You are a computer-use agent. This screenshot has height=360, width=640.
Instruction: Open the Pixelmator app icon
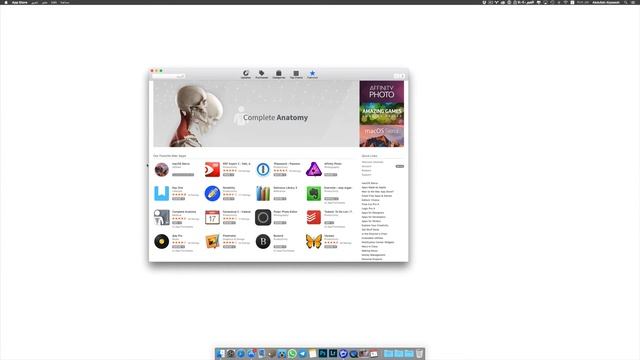coord(212,242)
